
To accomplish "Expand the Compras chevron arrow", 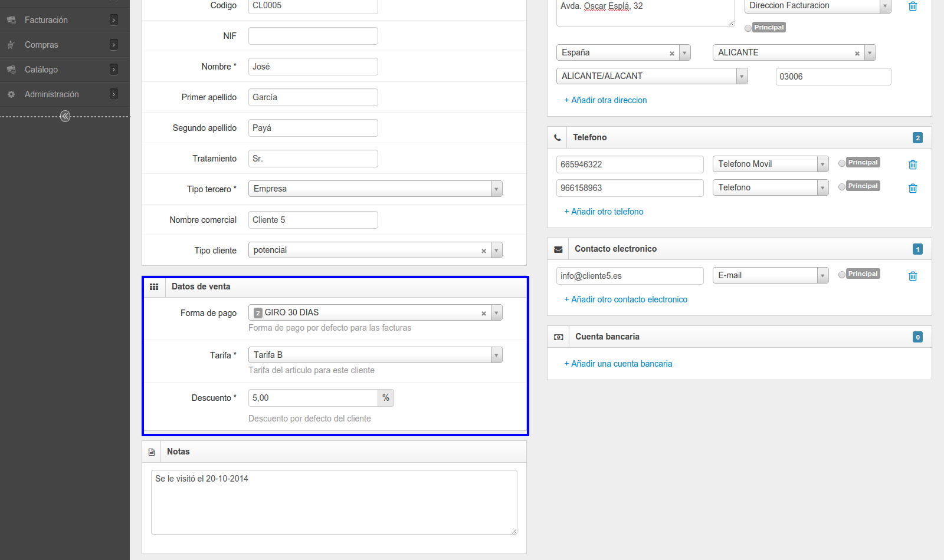I will pos(114,45).
